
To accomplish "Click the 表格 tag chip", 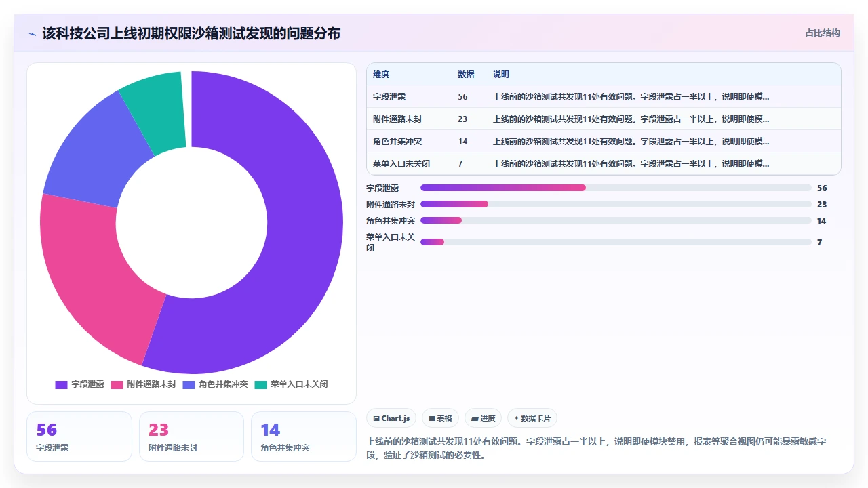I will click(x=440, y=419).
